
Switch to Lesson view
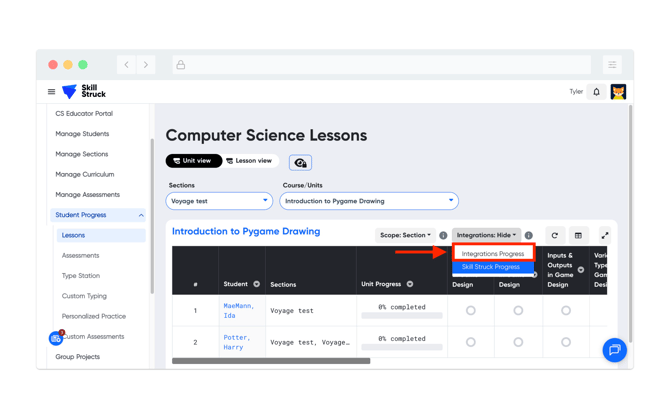(x=249, y=161)
